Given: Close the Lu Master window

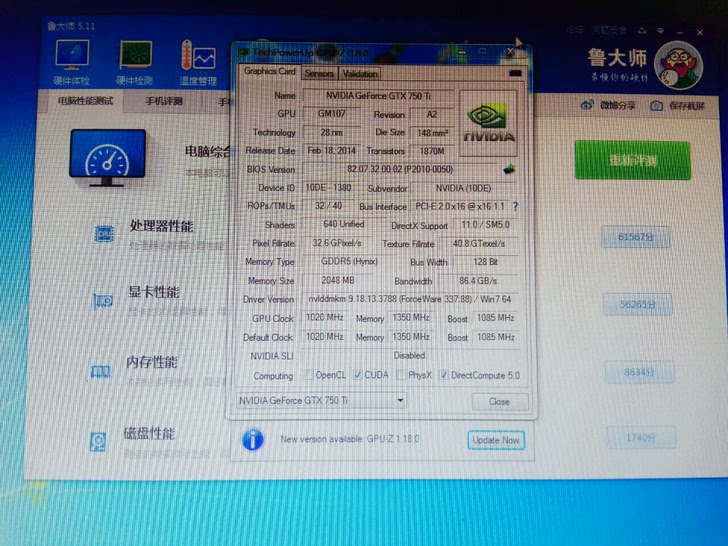Looking at the screenshot, I should coord(700,32).
